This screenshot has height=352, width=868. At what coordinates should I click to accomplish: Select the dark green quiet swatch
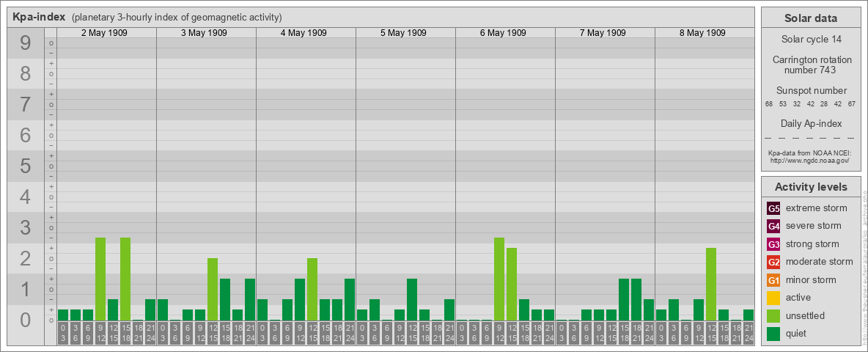coord(773,334)
